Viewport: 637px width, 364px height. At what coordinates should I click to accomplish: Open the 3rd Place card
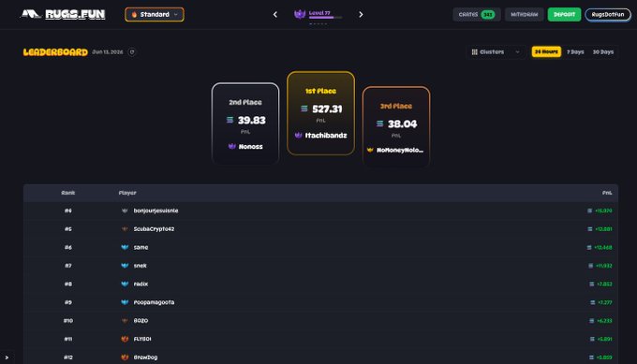pyautogui.click(x=396, y=126)
